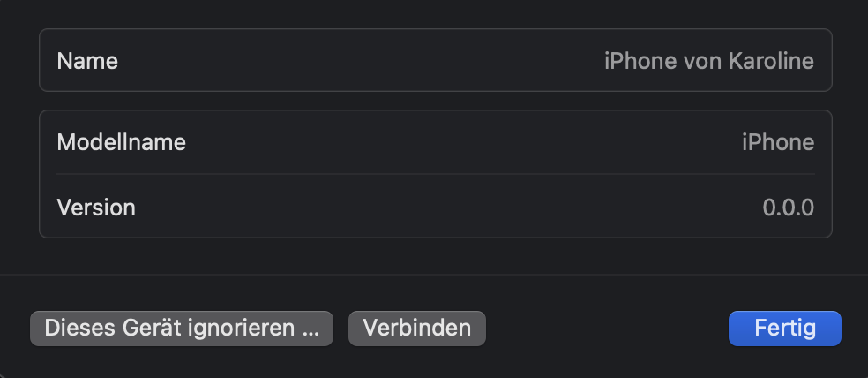Click the gap between Name and Modellname boxes
This screenshot has width=868, height=378.
(x=436, y=101)
